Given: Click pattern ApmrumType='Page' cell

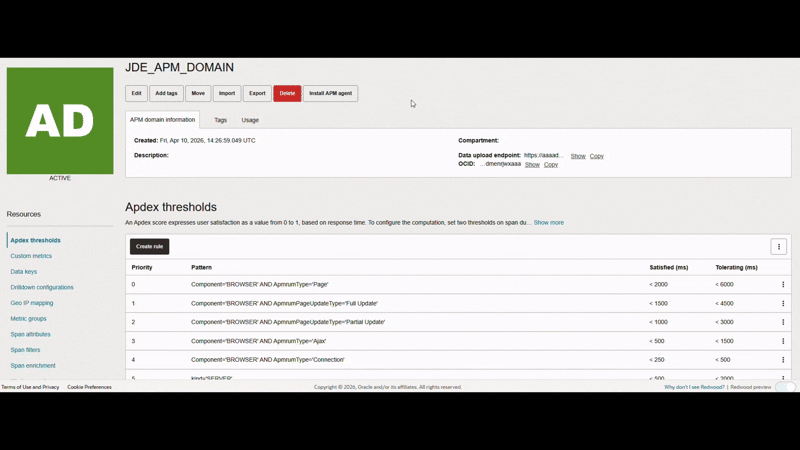Looking at the screenshot, I should coord(260,285).
